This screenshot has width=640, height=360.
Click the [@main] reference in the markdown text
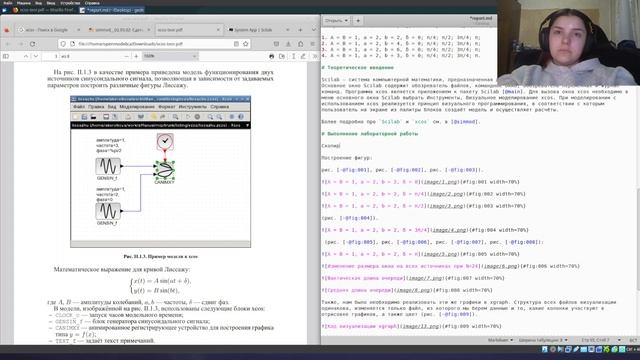[512, 91]
